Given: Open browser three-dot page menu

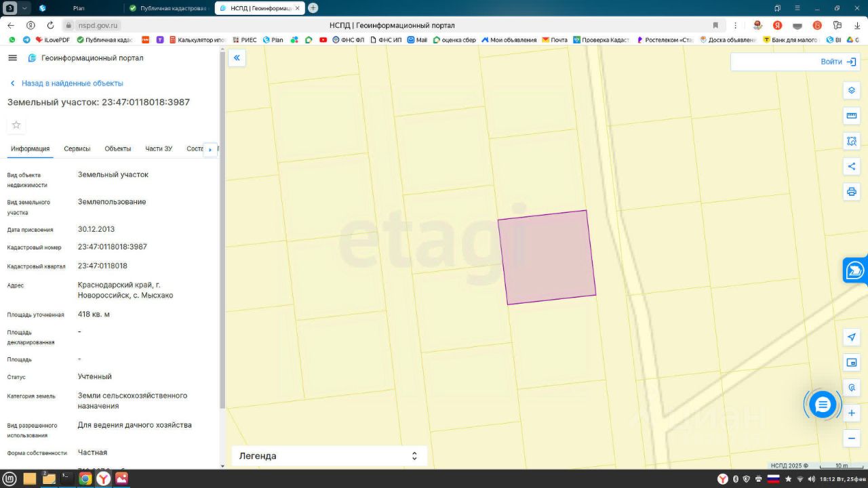Looking at the screenshot, I should coord(736,25).
